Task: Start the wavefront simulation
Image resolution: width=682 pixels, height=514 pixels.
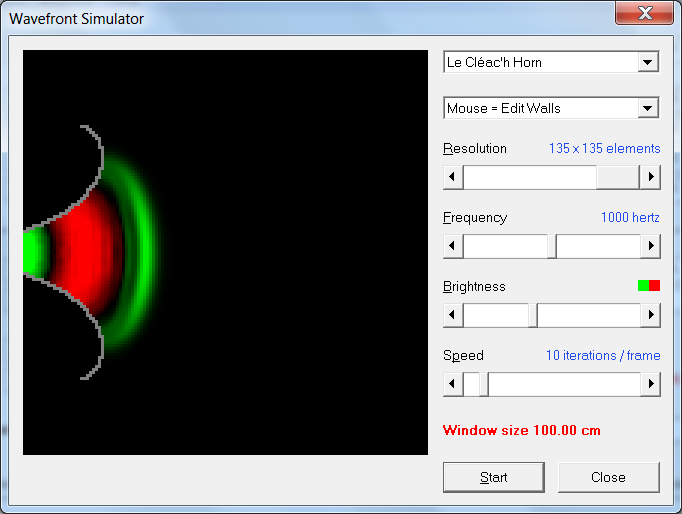Action: pyautogui.click(x=494, y=477)
